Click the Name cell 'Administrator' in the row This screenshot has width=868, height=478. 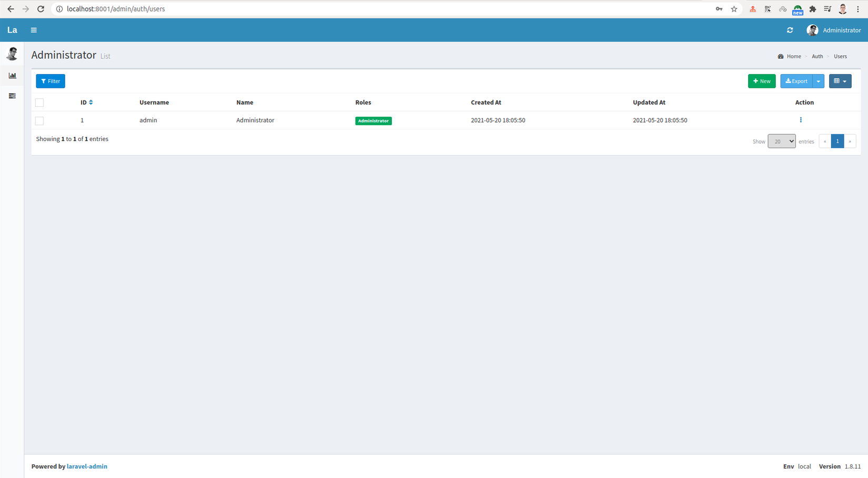[x=255, y=120]
